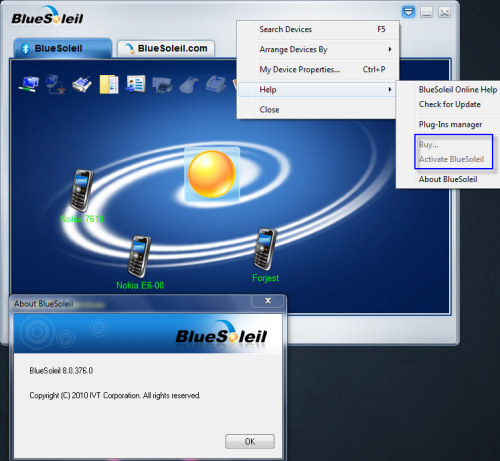
Task: Select the Bluetooth Printer service icon
Action: tap(162, 85)
